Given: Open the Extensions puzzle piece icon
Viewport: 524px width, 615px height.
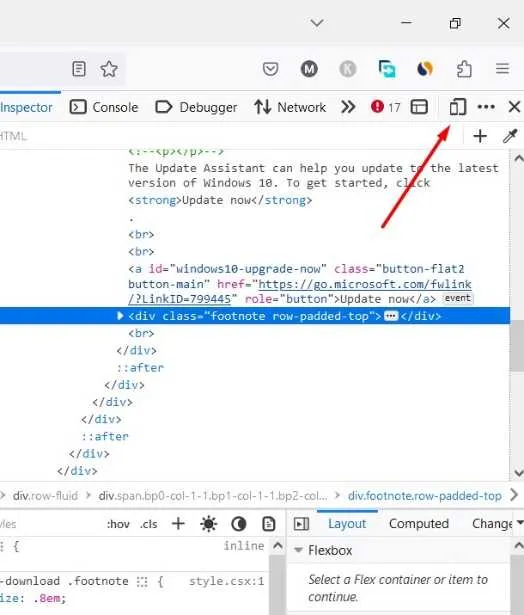Looking at the screenshot, I should 464,69.
